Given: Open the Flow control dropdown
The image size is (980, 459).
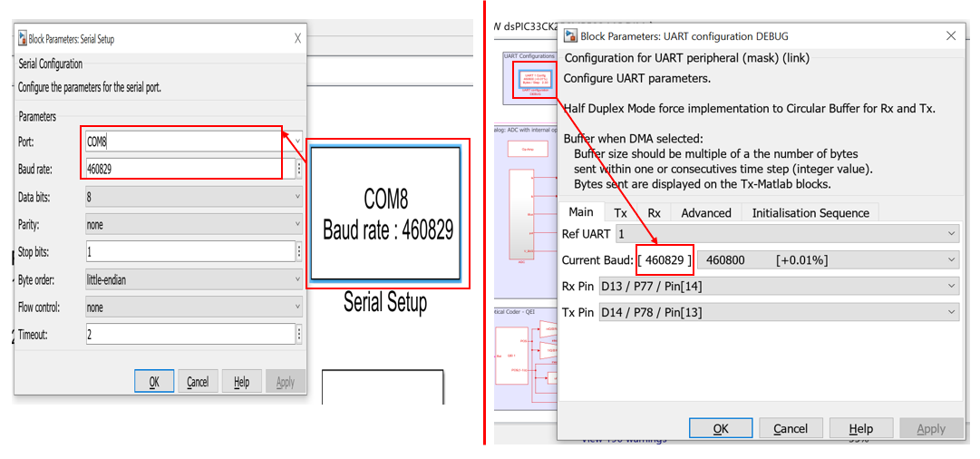Looking at the screenshot, I should point(194,307).
